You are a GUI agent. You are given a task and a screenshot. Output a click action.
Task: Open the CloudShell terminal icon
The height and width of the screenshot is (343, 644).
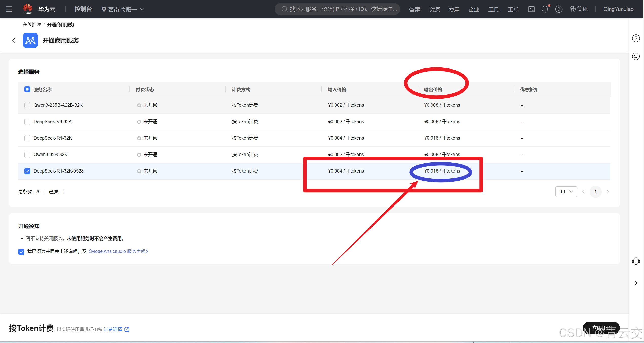(531, 9)
